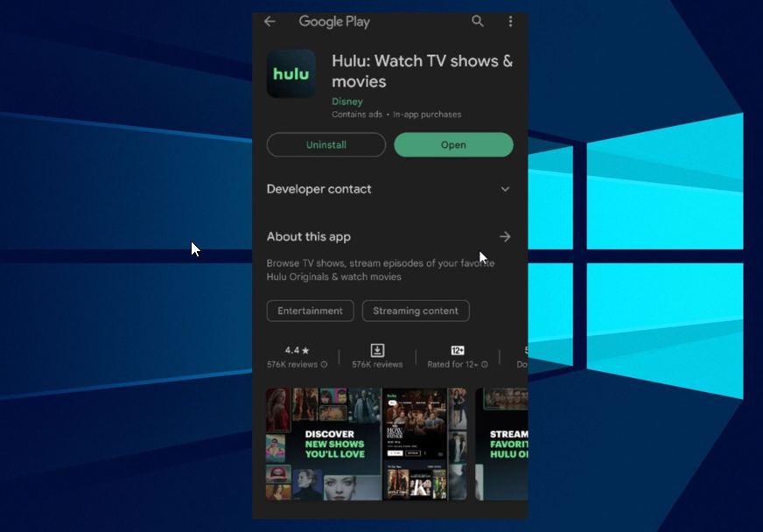Tap the Hulu app icon
Viewport: 763px width, 532px height.
click(291, 73)
